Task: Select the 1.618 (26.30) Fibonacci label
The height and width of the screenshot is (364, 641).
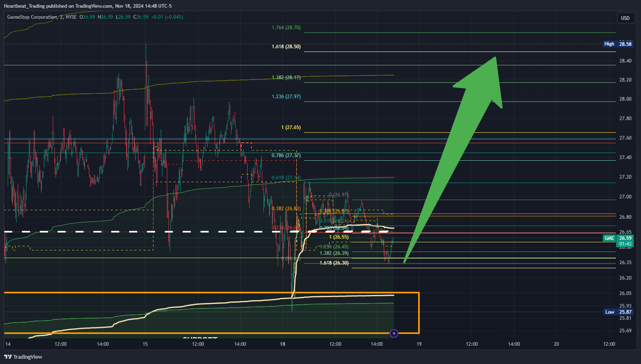Action: [x=334, y=263]
